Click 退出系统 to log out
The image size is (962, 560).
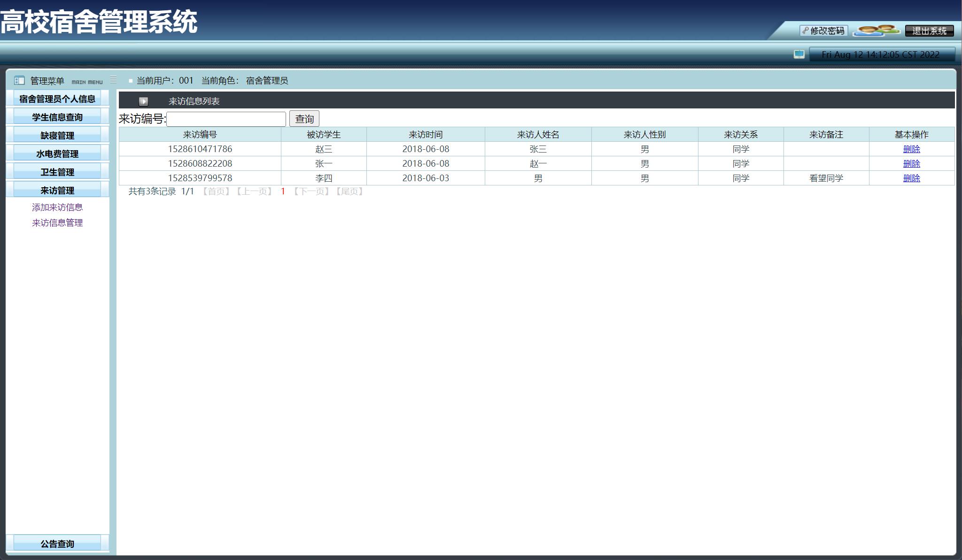coord(929,31)
